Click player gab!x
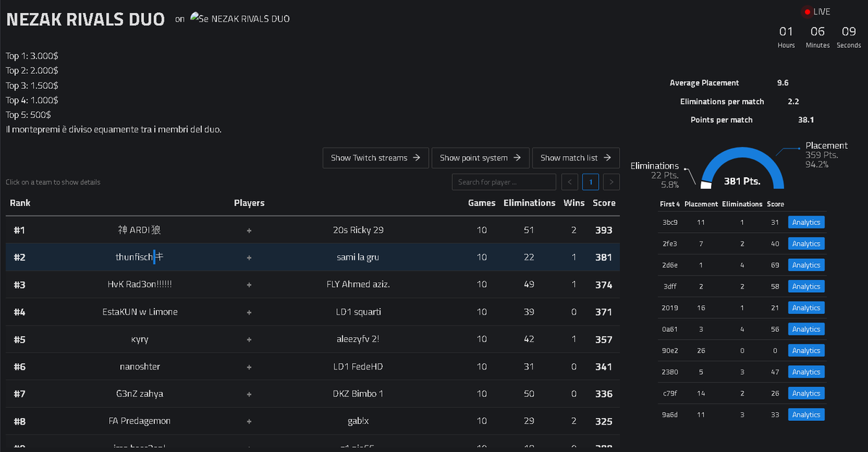868x452 pixels. 358,421
